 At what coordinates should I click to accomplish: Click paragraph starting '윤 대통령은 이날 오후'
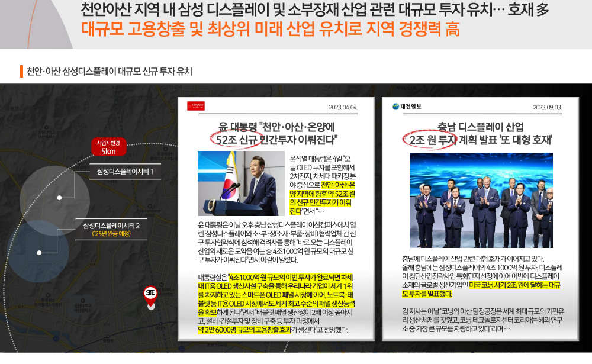(x=276, y=242)
